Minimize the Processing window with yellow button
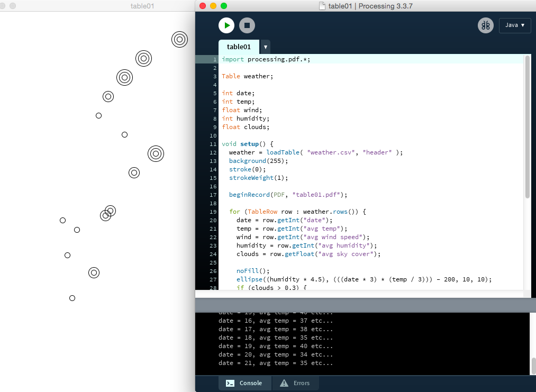 213,6
